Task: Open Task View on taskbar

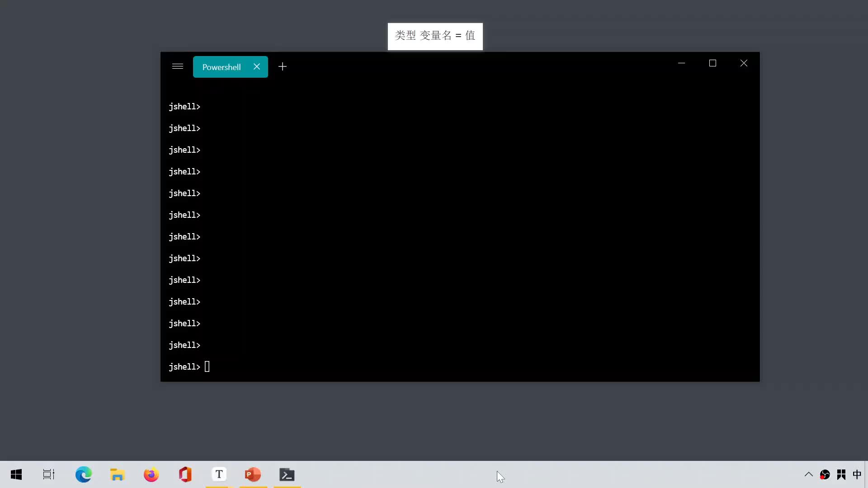Action: (x=49, y=474)
